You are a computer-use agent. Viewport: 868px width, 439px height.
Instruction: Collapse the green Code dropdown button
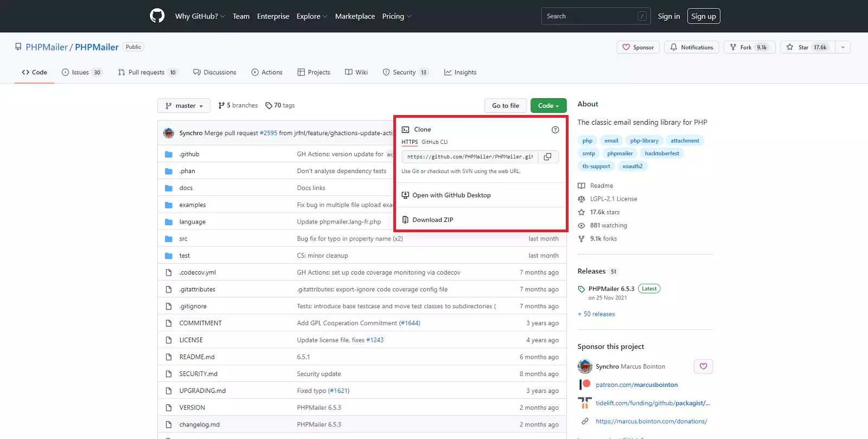548,106
